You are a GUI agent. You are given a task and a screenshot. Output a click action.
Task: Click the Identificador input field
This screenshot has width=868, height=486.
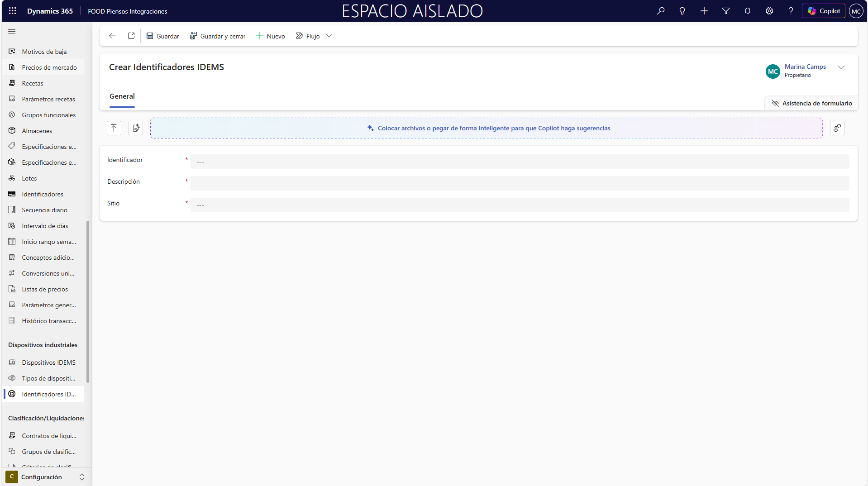pyautogui.click(x=519, y=162)
